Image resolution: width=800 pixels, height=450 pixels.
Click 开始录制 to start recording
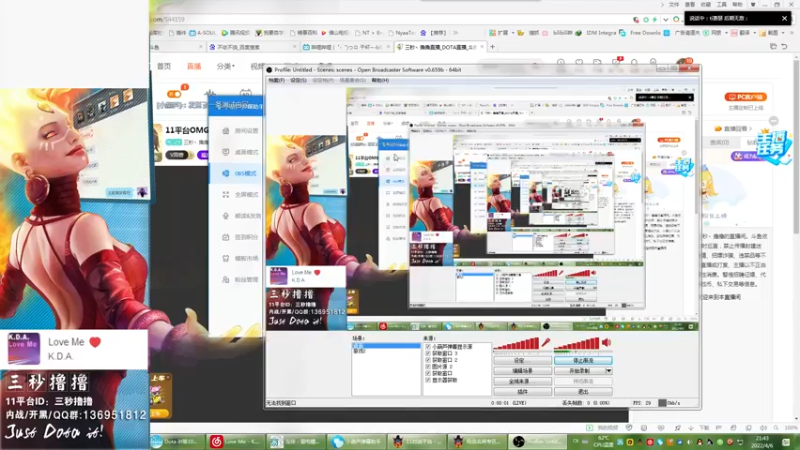[579, 371]
